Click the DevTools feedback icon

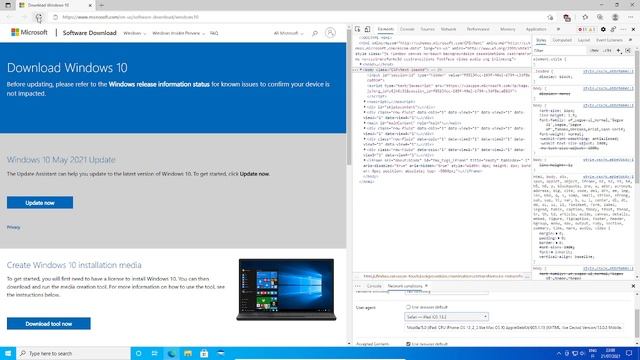(613, 29)
